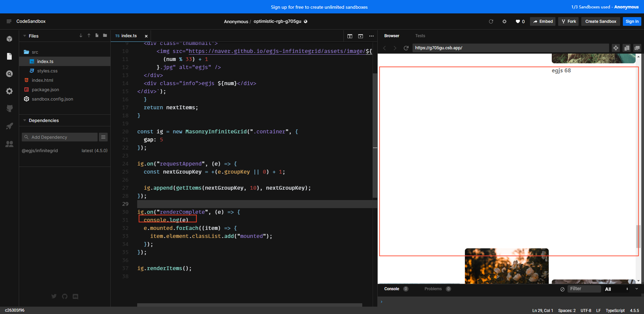
Task: Open the search panel in the sidebar
Action: [9, 73]
